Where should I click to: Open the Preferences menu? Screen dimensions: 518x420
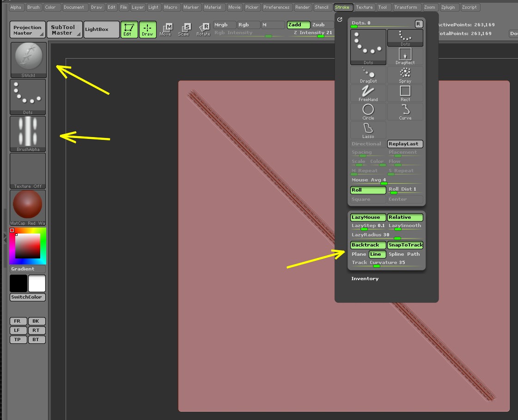tap(276, 7)
